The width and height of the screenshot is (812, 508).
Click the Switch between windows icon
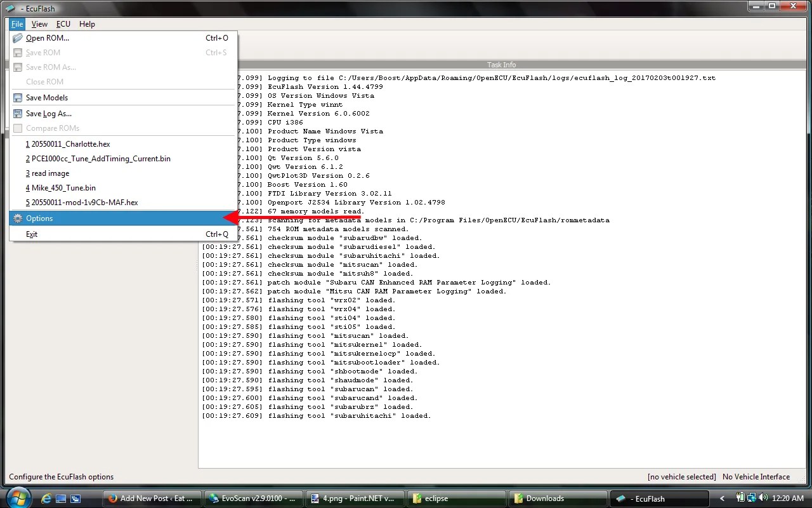point(75,498)
